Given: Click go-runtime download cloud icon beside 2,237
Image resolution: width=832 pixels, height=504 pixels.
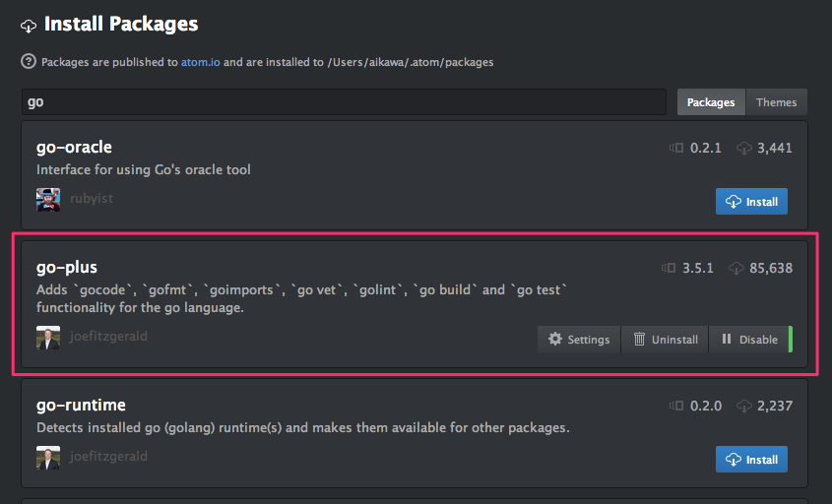Looking at the screenshot, I should point(744,406).
